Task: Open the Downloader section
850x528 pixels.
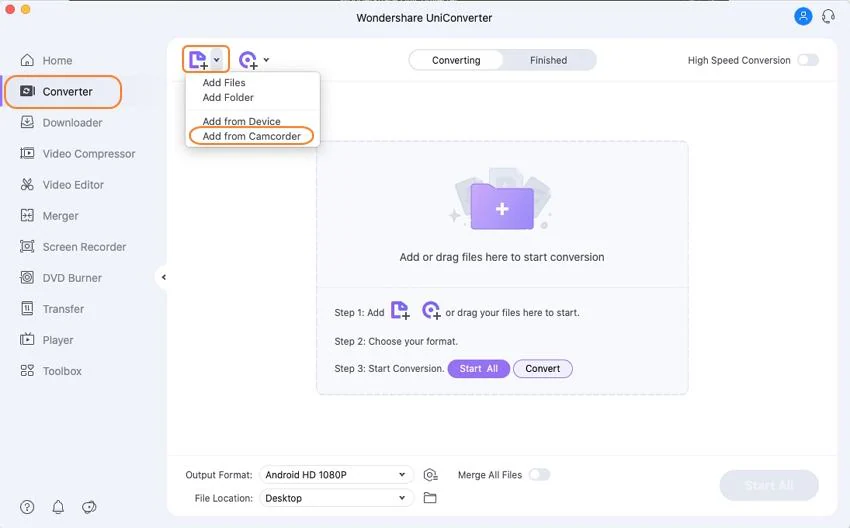Action: tap(61, 123)
